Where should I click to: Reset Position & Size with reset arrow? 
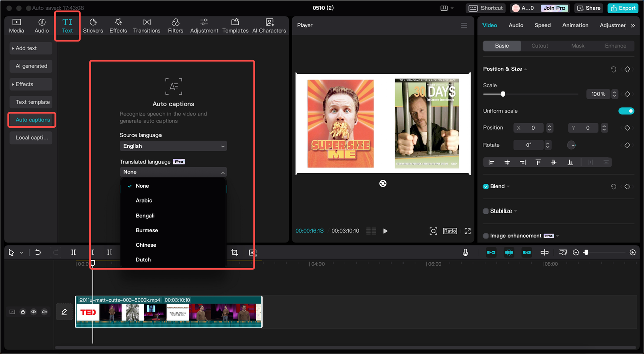(x=613, y=69)
